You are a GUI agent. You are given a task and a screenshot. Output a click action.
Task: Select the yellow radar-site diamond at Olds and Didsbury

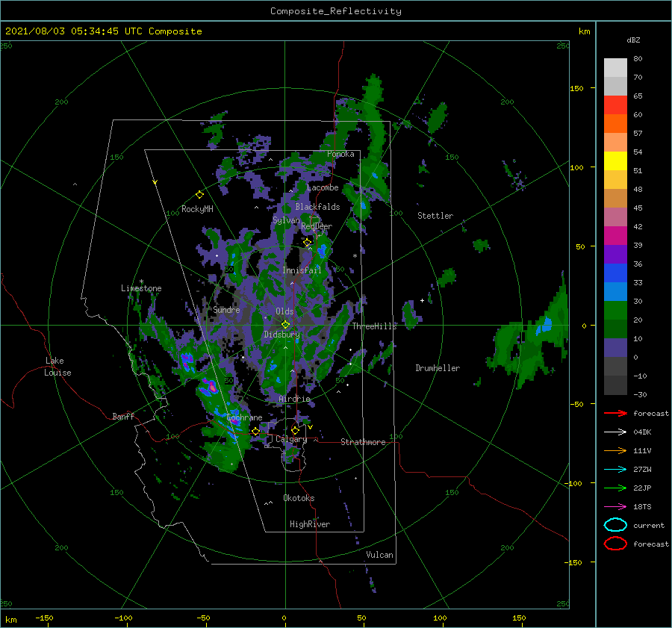click(x=285, y=325)
